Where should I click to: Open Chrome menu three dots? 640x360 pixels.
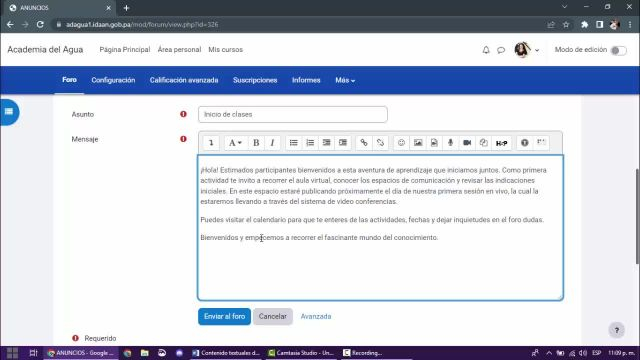point(630,24)
